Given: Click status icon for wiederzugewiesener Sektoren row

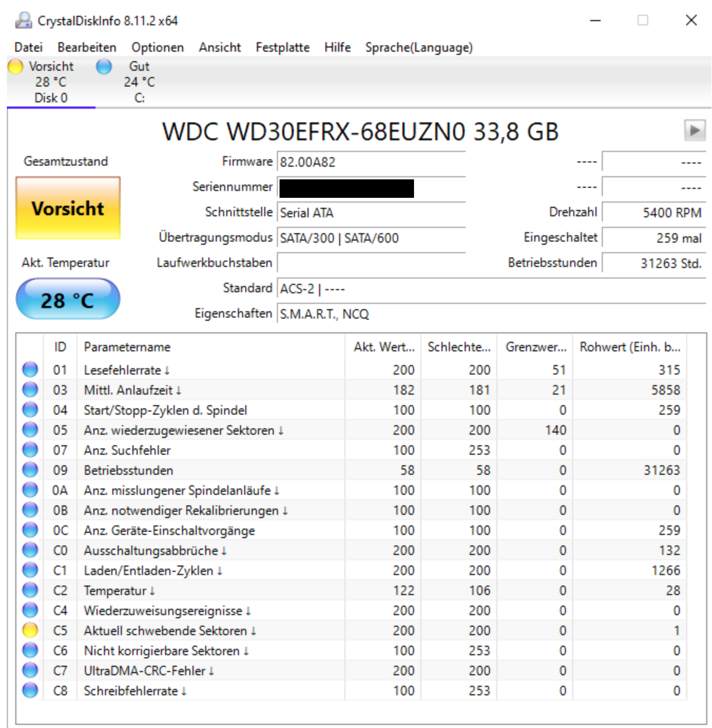Looking at the screenshot, I should [30, 429].
